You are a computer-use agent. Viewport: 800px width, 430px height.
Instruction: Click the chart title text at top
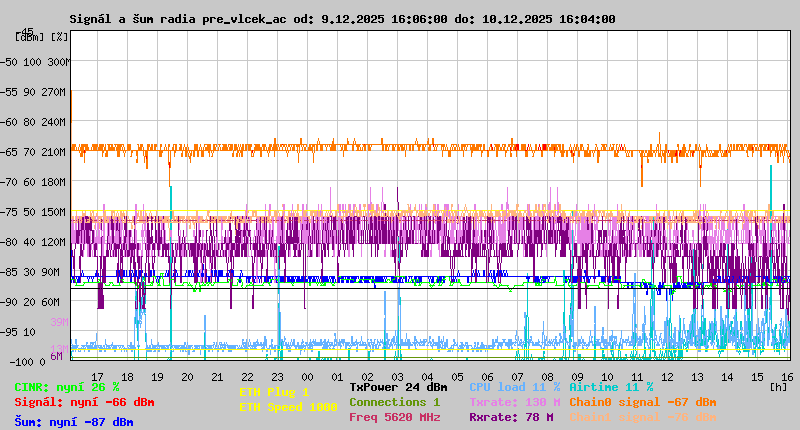tap(342, 19)
